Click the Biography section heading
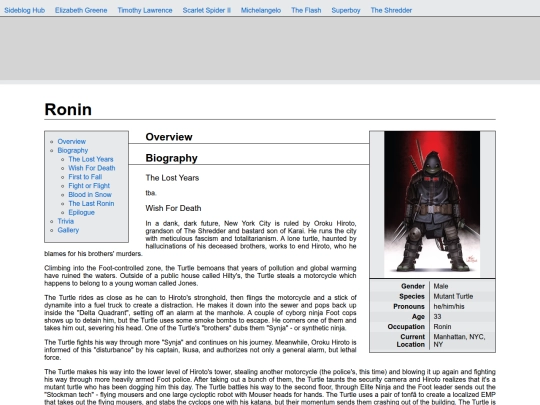This screenshot has width=540, height=405. 172,158
